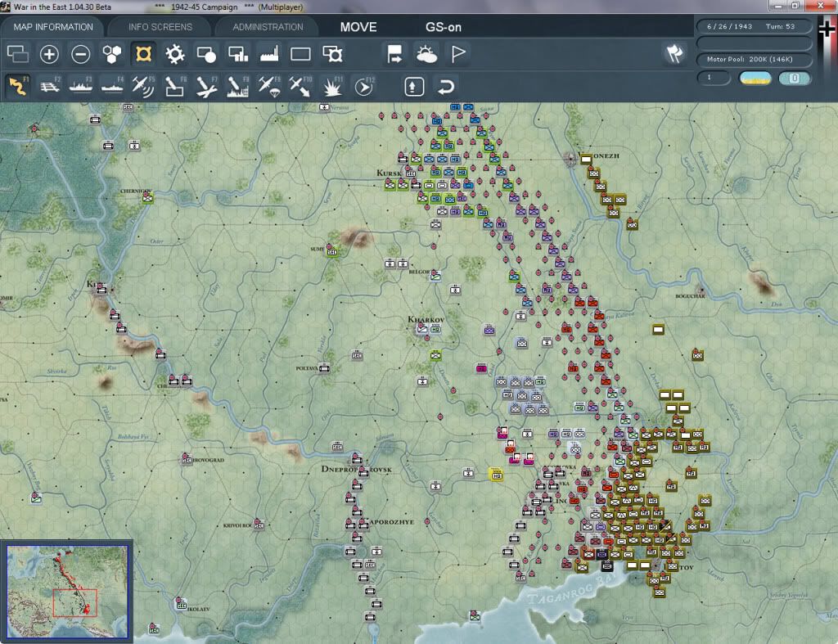Select the unit counter at Sumy
Viewport: 838px width, 644px height.
(x=332, y=250)
